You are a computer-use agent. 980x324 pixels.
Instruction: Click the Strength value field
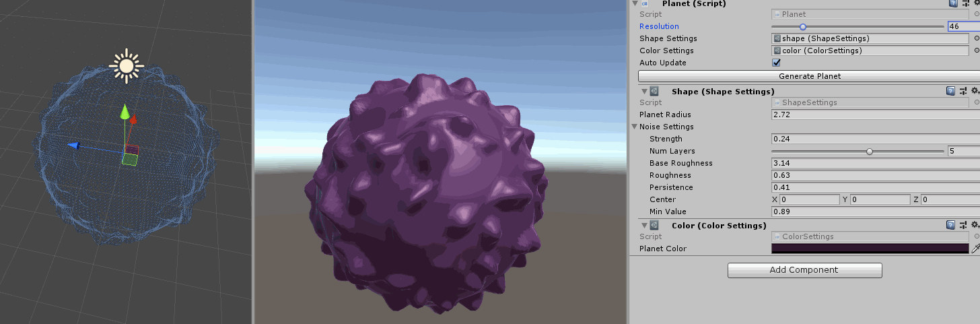point(876,139)
